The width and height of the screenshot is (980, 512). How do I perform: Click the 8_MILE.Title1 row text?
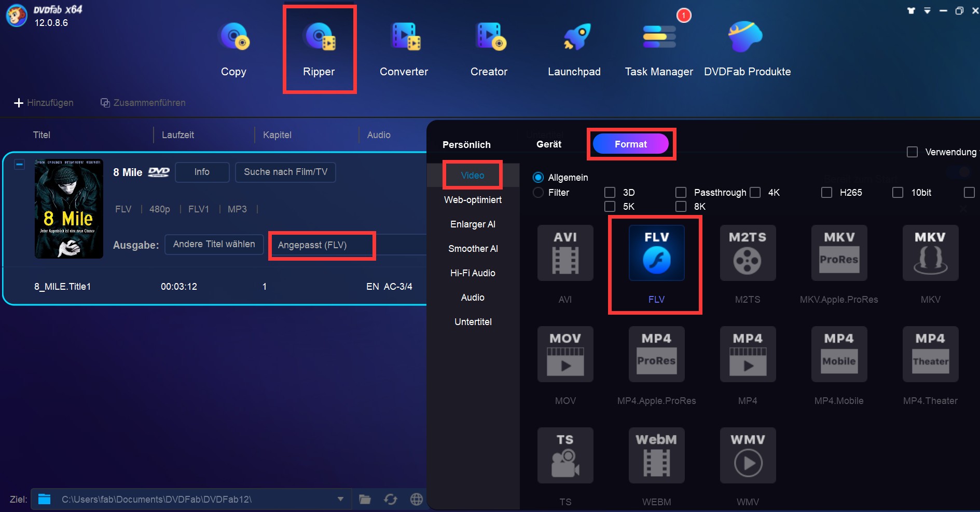click(63, 287)
